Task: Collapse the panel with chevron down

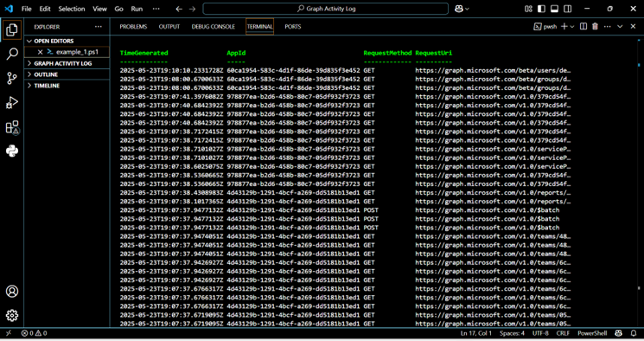Action: pyautogui.click(x=620, y=26)
